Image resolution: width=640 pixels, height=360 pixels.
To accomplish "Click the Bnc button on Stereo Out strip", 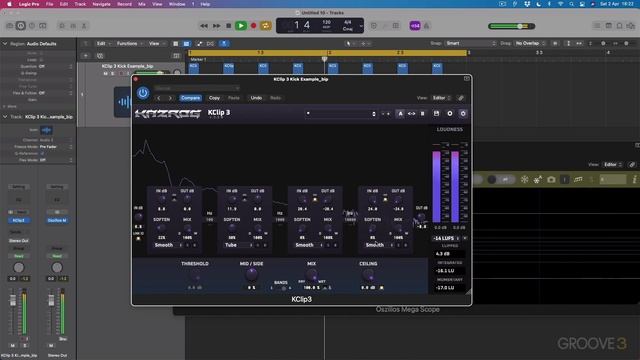I will [x=63, y=339].
